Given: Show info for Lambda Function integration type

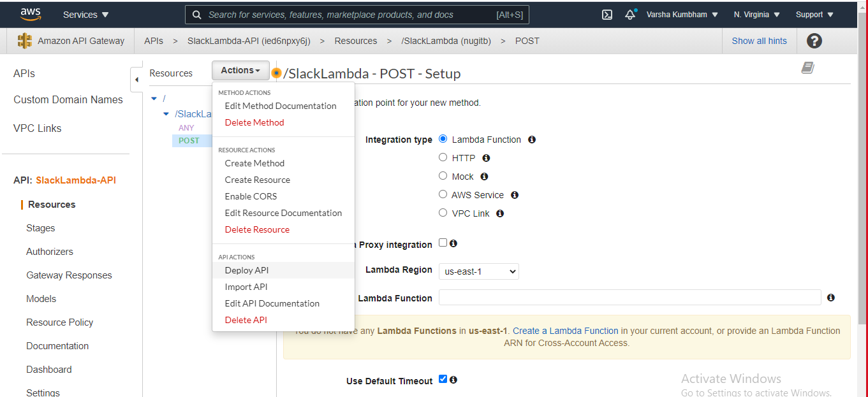Looking at the screenshot, I should 532,140.
